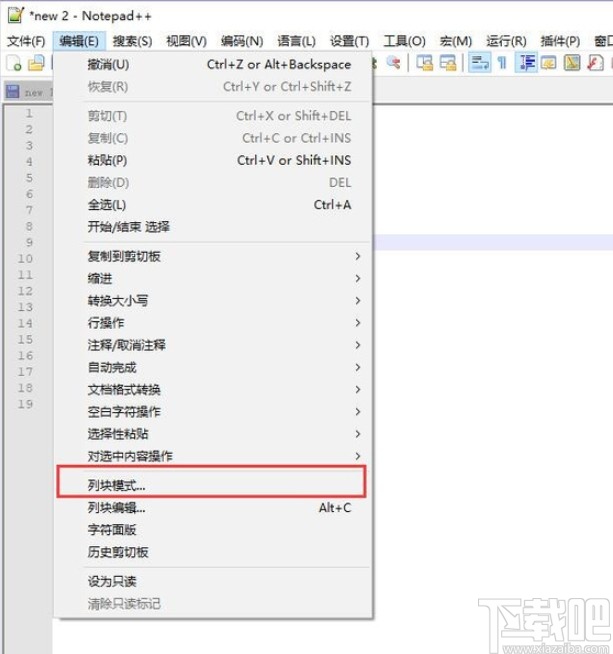Choose 清除只读标记 entry
This screenshot has width=613, height=654.
point(214,603)
